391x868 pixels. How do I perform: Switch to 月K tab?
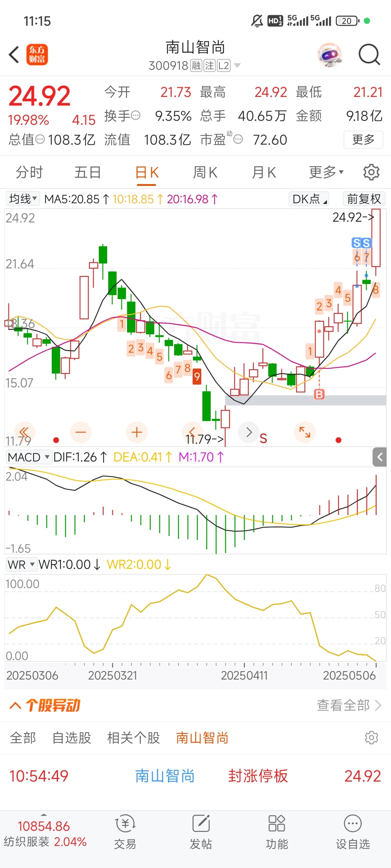point(264,173)
